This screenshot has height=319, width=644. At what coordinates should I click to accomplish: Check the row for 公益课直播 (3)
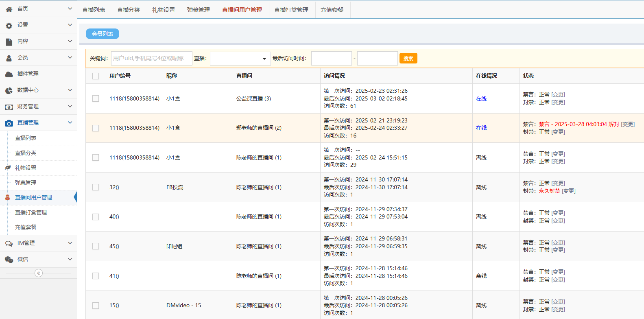[96, 98]
